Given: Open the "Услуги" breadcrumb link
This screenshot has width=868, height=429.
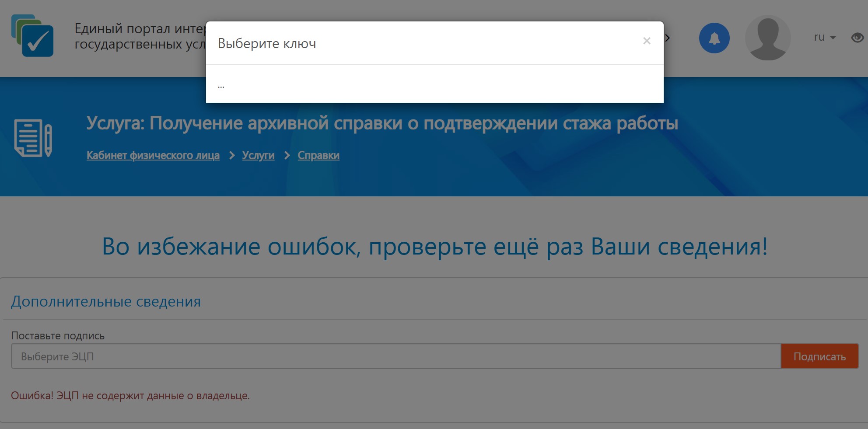Looking at the screenshot, I should click(x=258, y=156).
